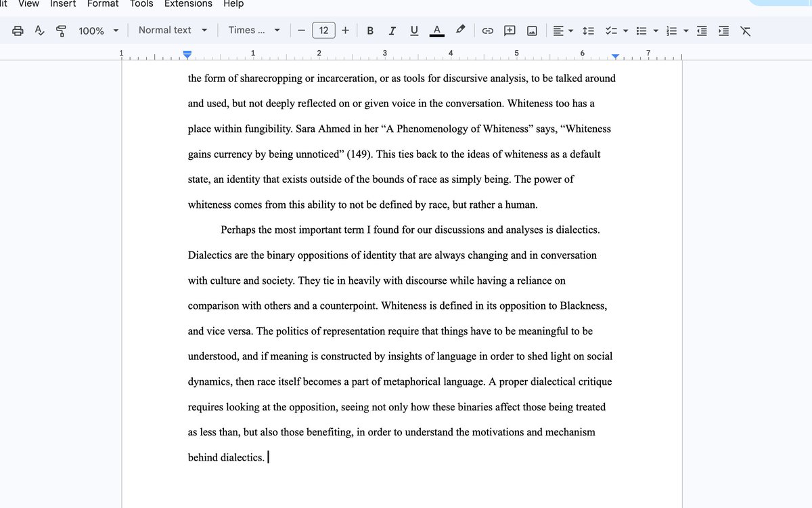812x508 pixels.
Task: Run spelling and grammar check
Action: coord(39,30)
